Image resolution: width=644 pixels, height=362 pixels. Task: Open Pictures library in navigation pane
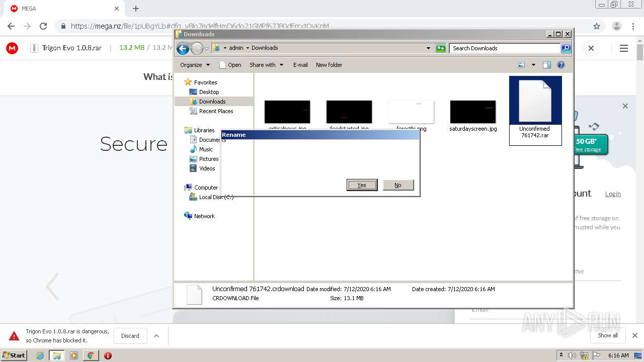click(204, 159)
